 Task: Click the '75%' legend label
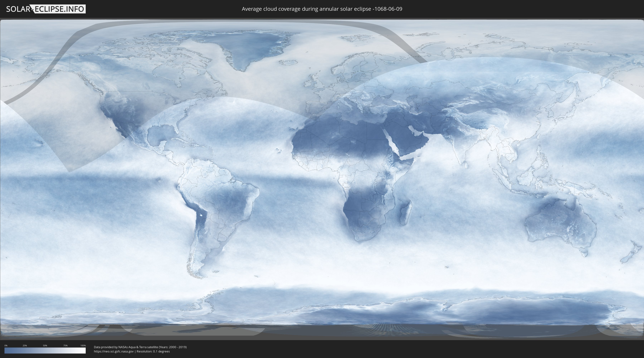tap(65, 345)
